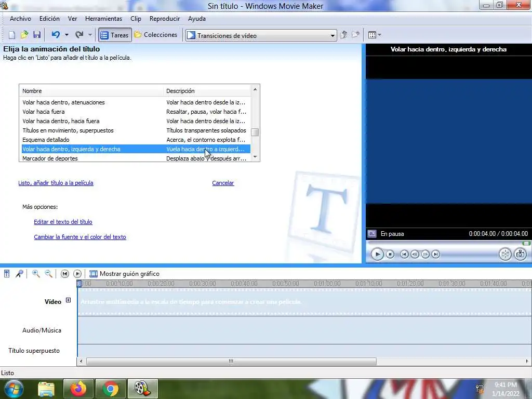
Task: Open the Ayuda menu
Action: coord(197,19)
